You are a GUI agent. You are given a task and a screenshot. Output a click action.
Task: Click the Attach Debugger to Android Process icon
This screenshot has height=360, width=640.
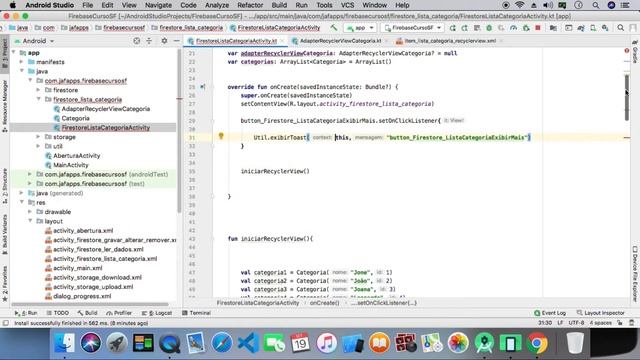coord(526,28)
